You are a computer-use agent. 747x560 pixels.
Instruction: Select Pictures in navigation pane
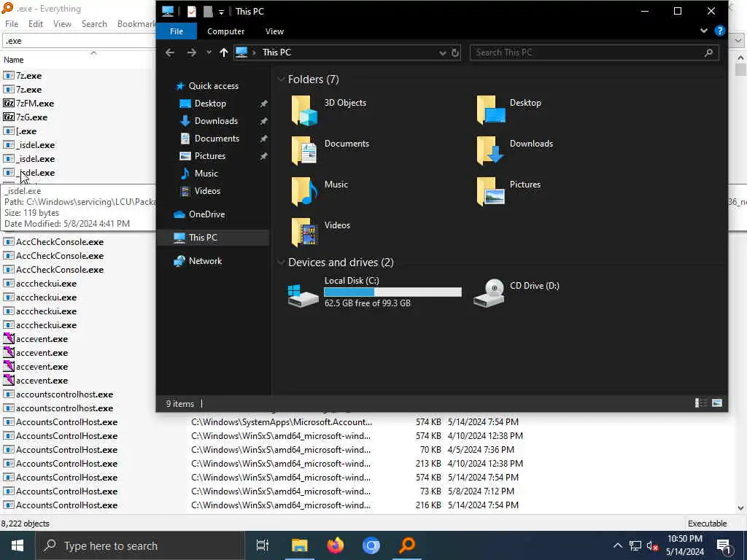(210, 156)
